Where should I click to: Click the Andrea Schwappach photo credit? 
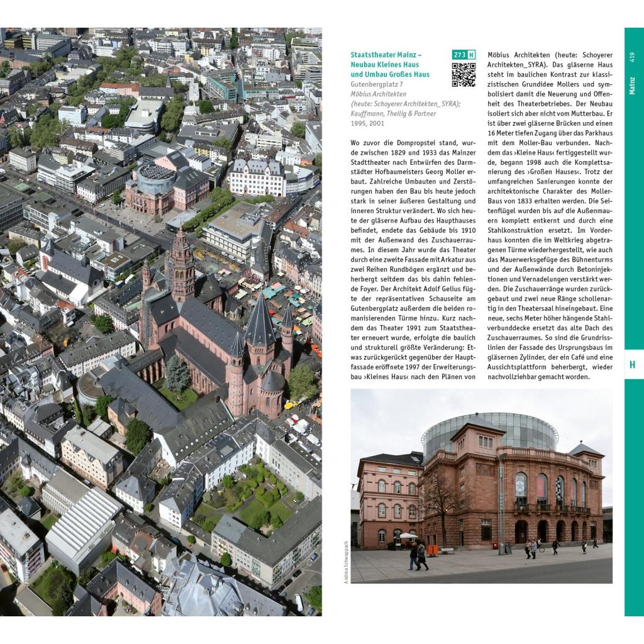coord(346,561)
